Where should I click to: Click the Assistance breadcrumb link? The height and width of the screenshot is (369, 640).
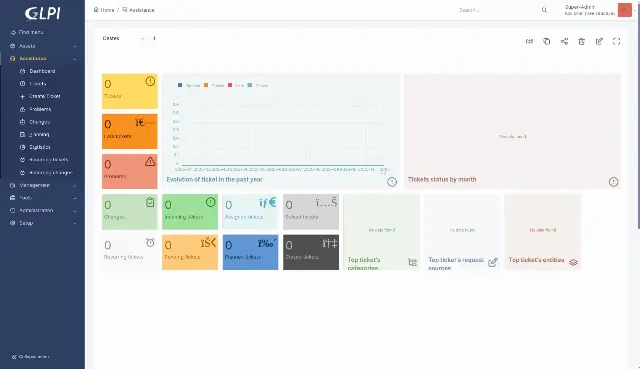point(138,10)
